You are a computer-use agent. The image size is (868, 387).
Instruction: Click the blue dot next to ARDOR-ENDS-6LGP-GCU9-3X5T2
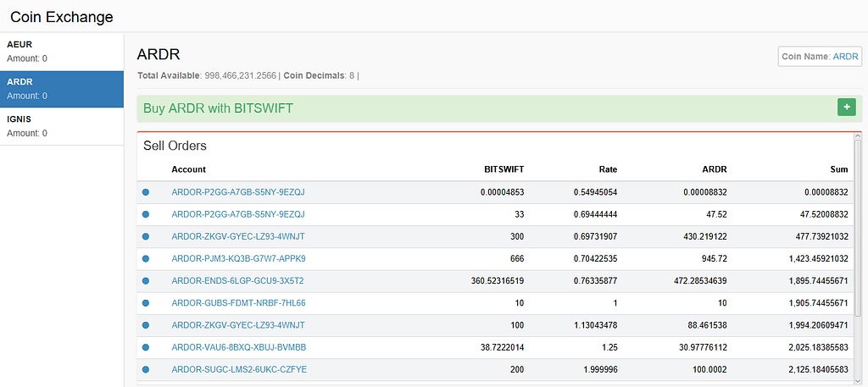click(x=146, y=281)
